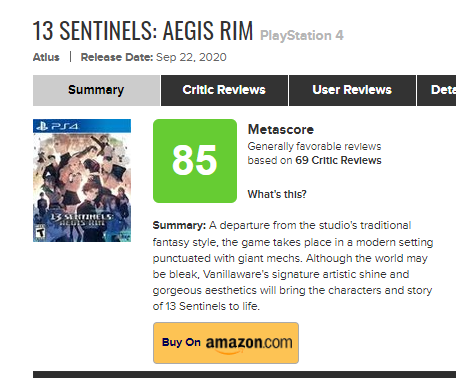Click the Sep 22, 2020 release date
The image size is (456, 378).
(x=191, y=57)
